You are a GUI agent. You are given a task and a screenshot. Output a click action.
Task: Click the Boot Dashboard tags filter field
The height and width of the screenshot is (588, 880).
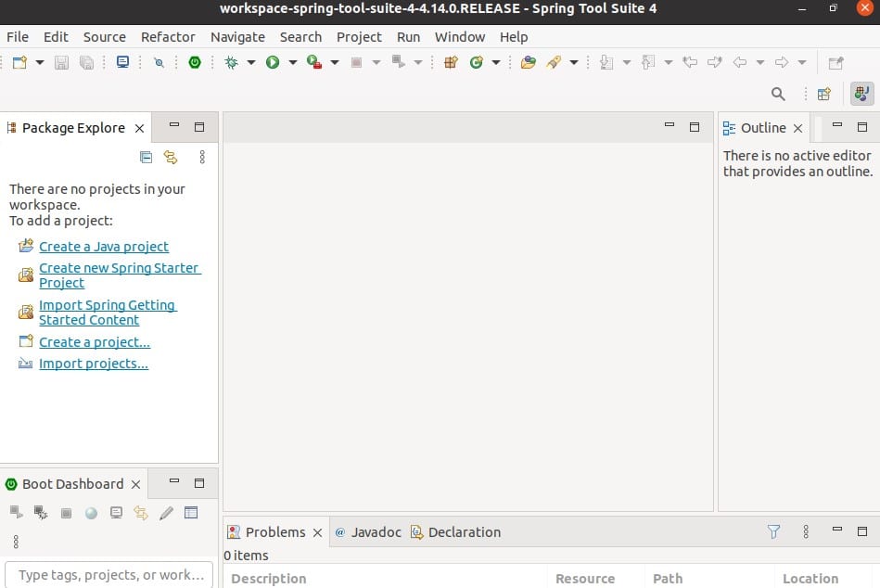click(x=109, y=574)
